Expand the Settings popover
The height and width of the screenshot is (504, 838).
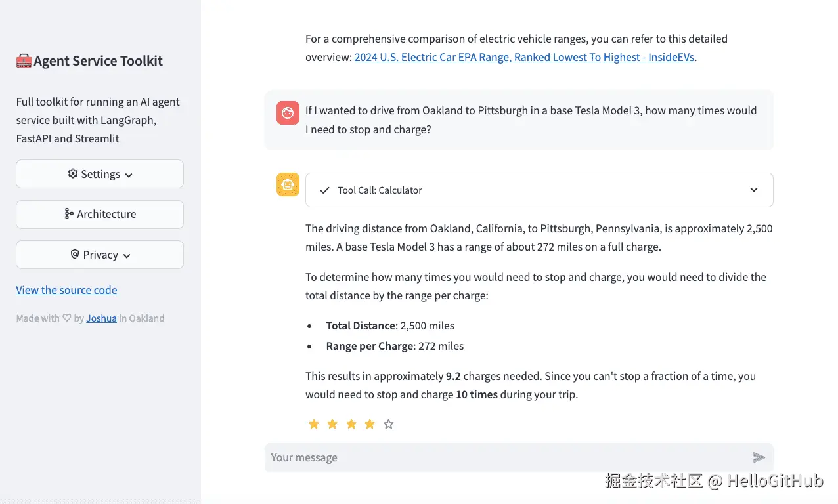100,174
